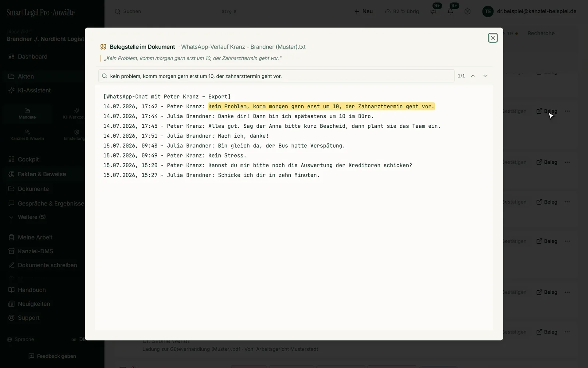
Task: Click the Neu button in top bar
Action: (363, 11)
